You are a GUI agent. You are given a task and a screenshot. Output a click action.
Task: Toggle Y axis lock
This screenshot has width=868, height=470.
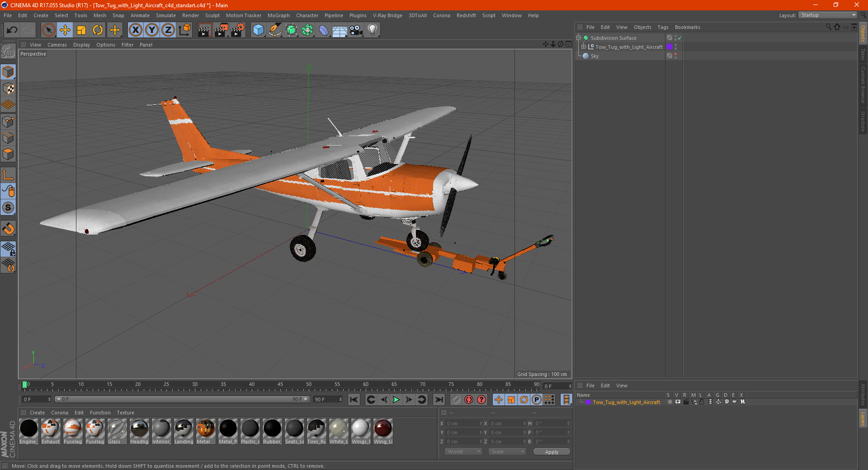(x=152, y=30)
